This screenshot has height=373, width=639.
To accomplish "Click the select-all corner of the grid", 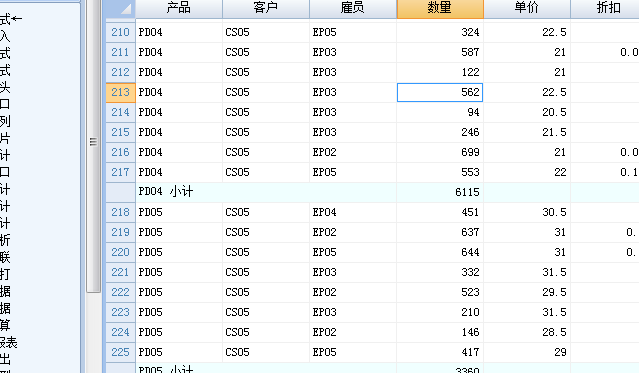I will [121, 9].
